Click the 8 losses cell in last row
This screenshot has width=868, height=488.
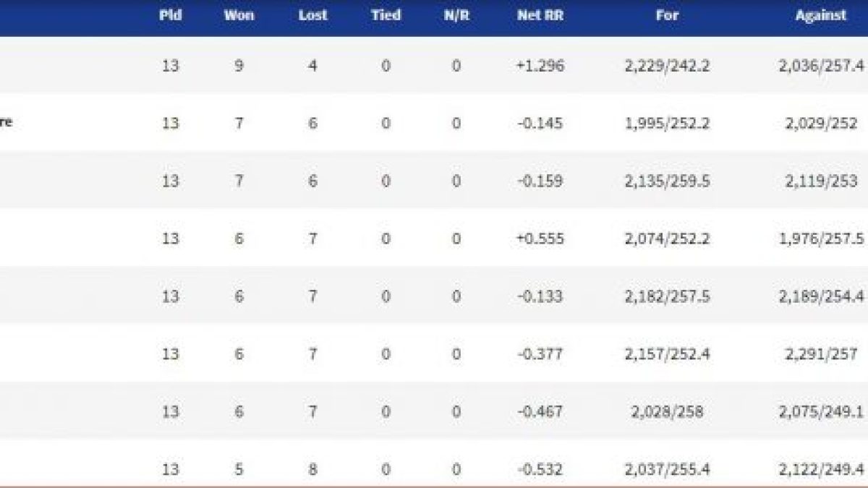point(313,471)
